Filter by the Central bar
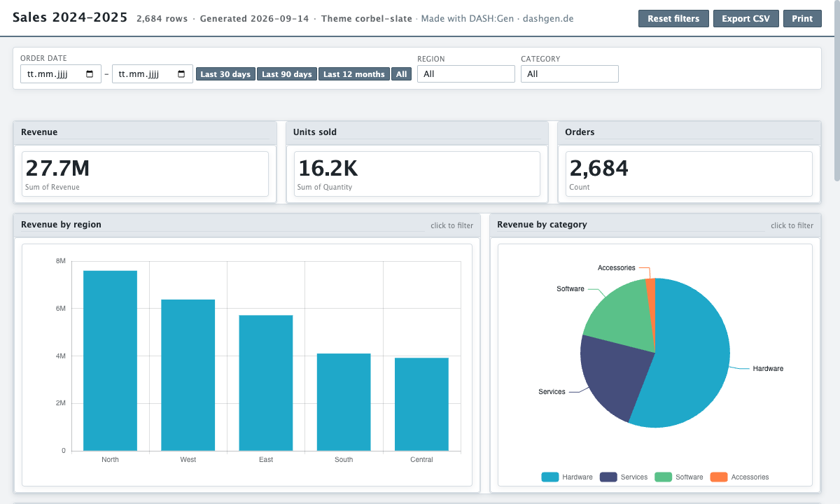 [421, 404]
